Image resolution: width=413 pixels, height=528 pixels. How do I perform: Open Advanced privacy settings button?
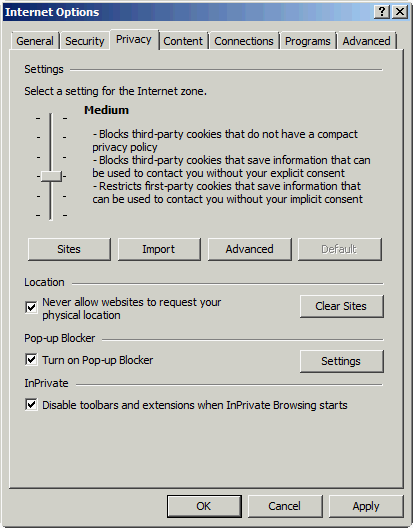coord(250,249)
